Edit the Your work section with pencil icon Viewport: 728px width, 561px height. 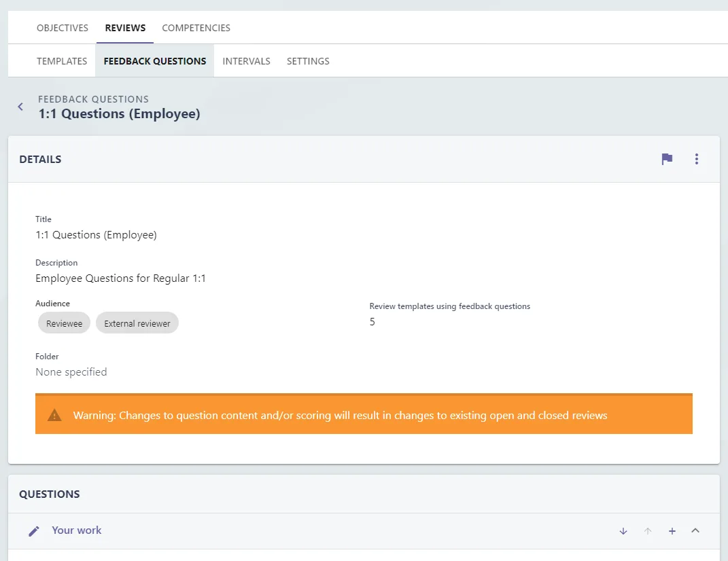click(34, 531)
